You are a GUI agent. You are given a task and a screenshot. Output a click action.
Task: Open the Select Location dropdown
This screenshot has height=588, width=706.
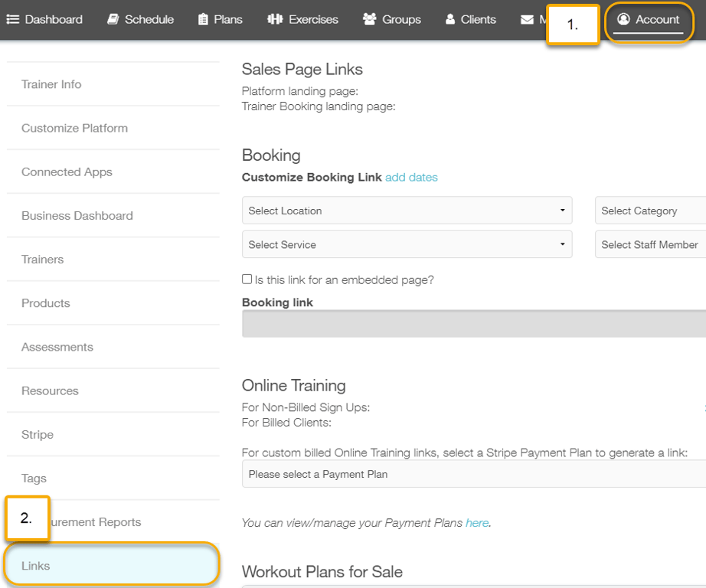point(407,211)
